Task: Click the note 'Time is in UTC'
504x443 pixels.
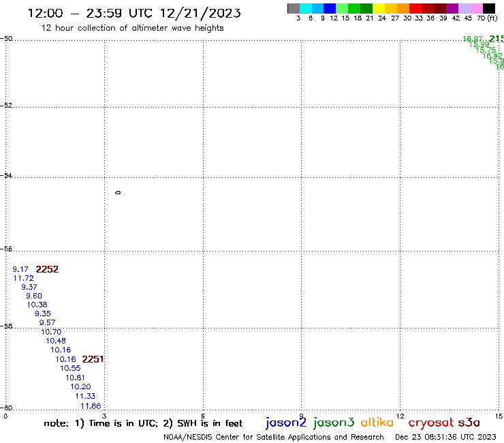Action: 123,423
